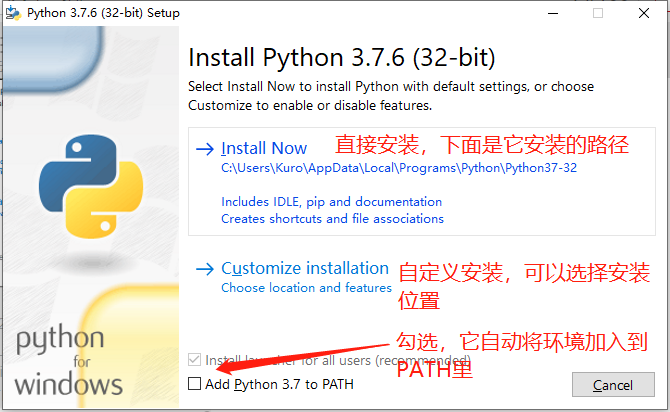Click the Python installer title bar icon
Viewport: 670px width, 412px height.
(x=13, y=13)
